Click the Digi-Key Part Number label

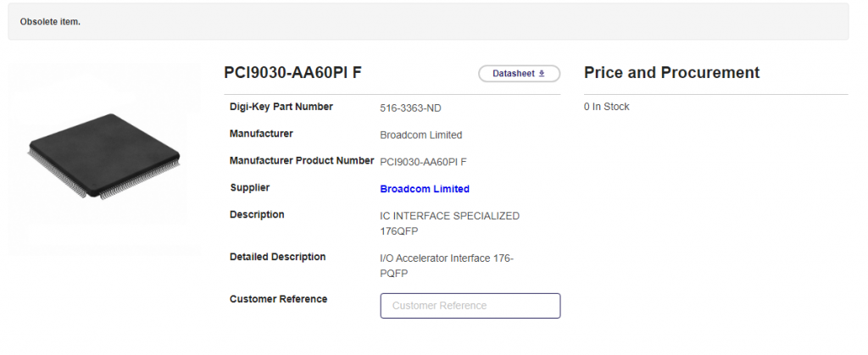click(x=281, y=107)
